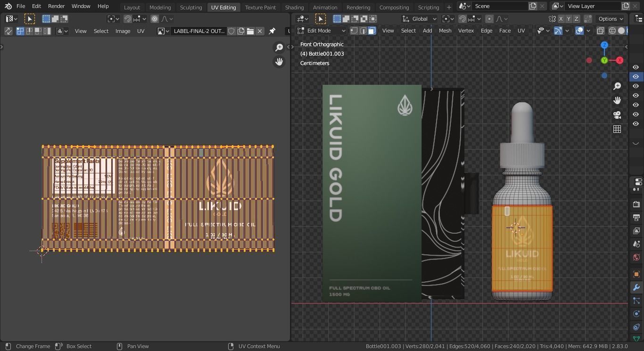Toggle UV sync selection

8,31
